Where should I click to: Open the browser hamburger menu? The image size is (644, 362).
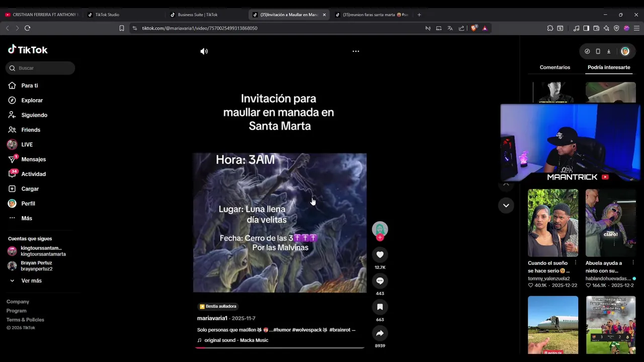[636, 28]
